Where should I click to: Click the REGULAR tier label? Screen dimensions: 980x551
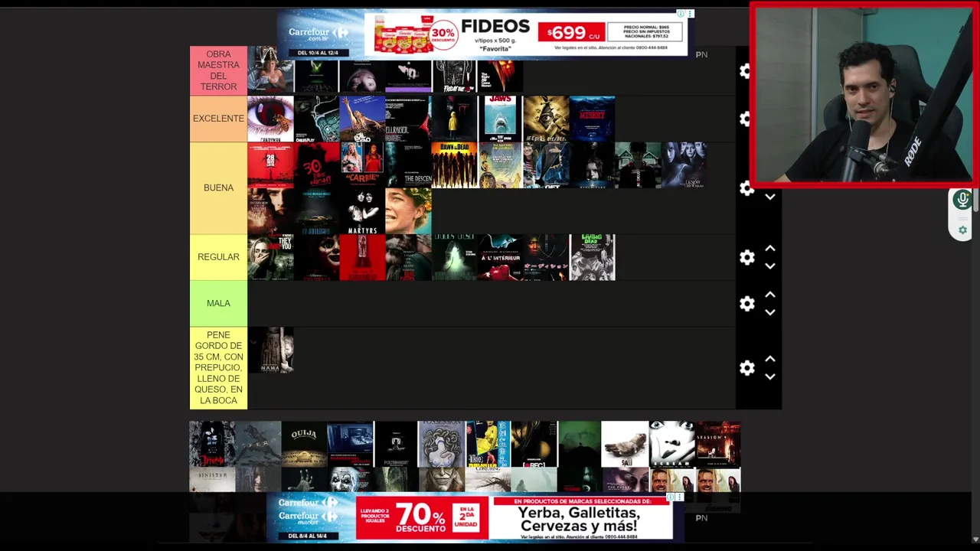(218, 257)
